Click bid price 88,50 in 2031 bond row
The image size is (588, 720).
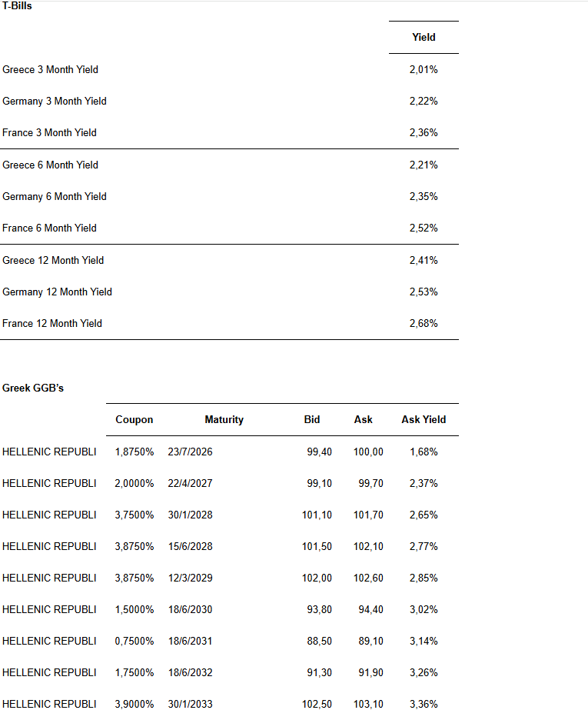(x=319, y=642)
